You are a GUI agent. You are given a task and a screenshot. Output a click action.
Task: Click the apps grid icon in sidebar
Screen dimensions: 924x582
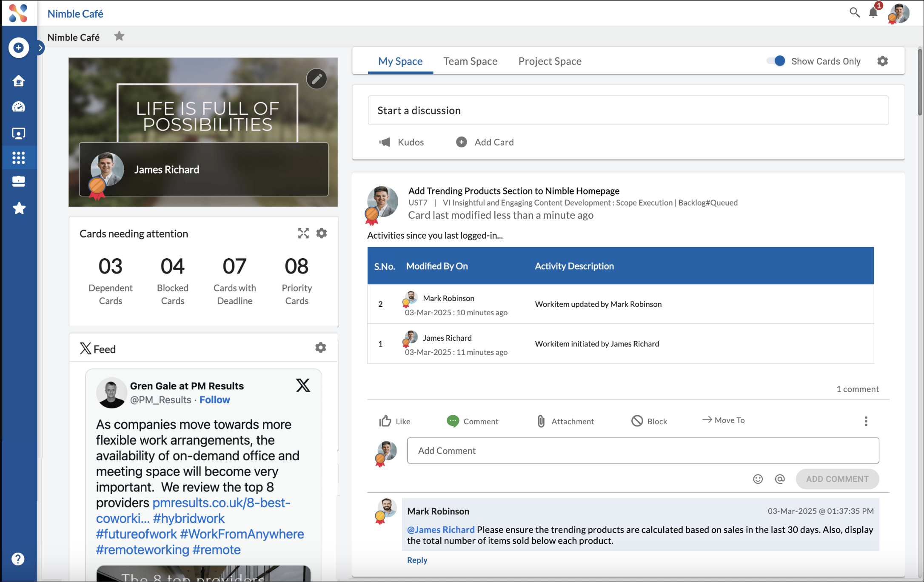pyautogui.click(x=18, y=158)
